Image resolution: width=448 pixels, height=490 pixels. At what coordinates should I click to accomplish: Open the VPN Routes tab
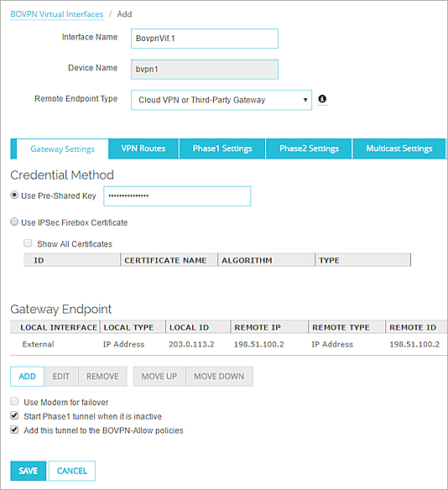[143, 149]
